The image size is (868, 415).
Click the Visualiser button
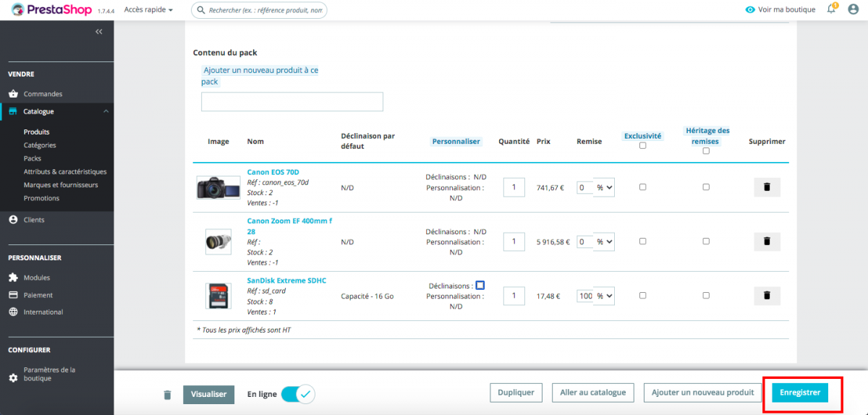coord(208,394)
